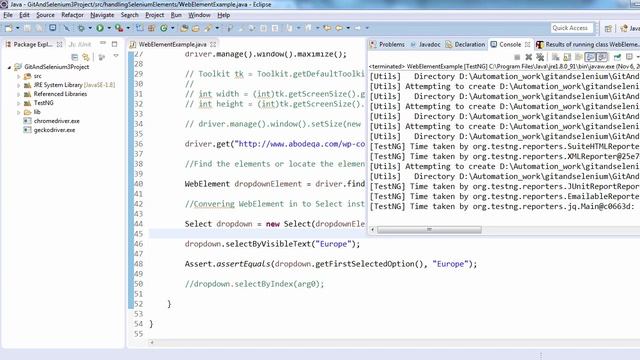Click the Remove All Terminated Launches icon
Viewport: 640px width, 360px height.
pos(540,57)
